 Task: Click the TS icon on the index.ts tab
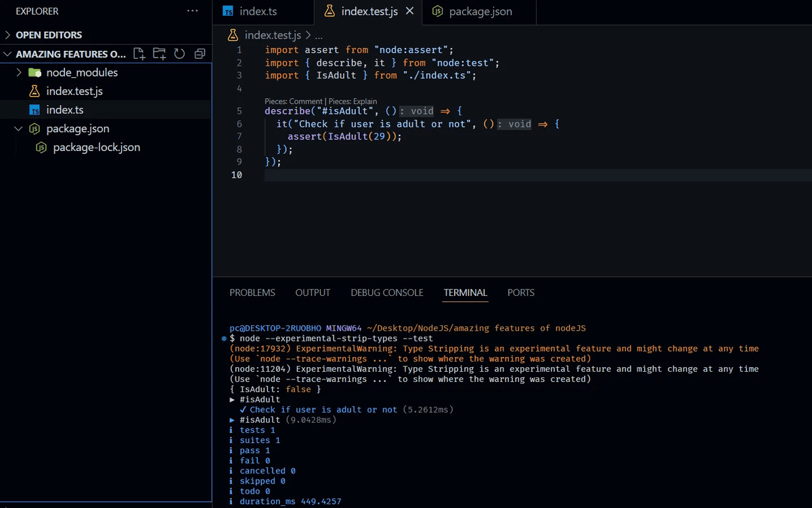(229, 12)
